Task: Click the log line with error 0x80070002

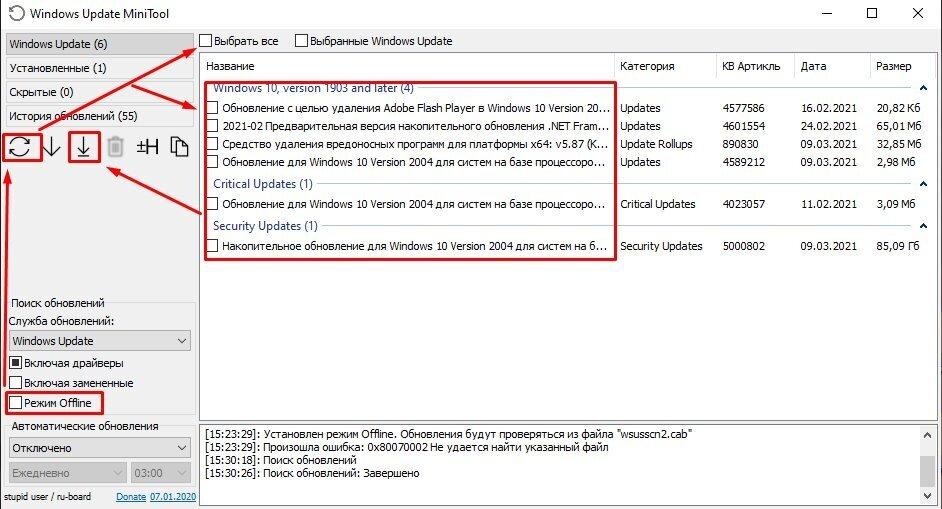Action: coord(407,447)
